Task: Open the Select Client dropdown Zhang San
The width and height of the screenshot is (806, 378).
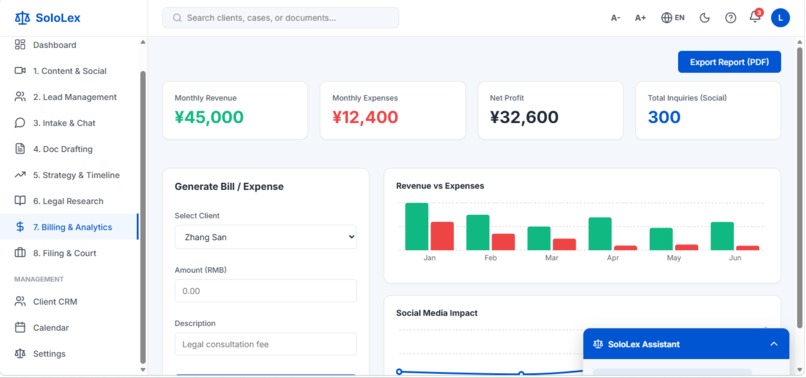Action: pos(266,237)
